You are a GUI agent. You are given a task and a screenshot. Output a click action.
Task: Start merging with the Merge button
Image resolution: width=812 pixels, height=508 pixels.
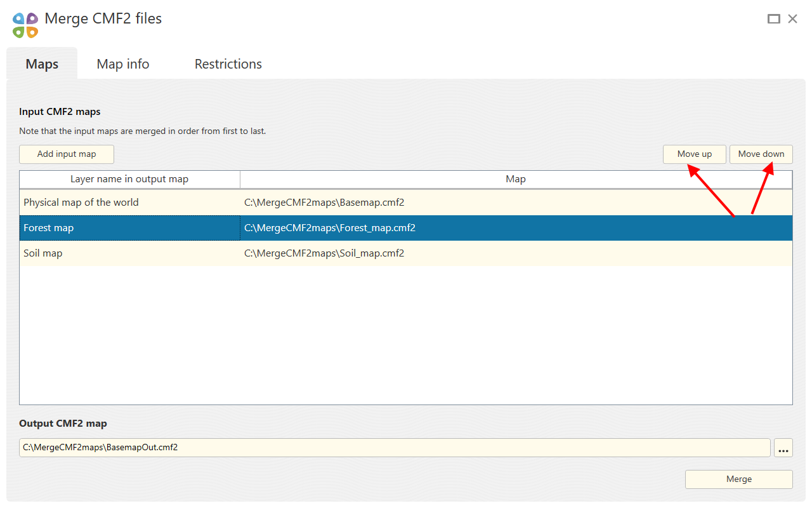click(x=739, y=479)
